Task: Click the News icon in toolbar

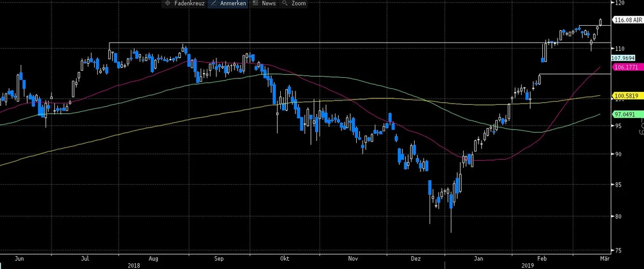Action: 256,4
